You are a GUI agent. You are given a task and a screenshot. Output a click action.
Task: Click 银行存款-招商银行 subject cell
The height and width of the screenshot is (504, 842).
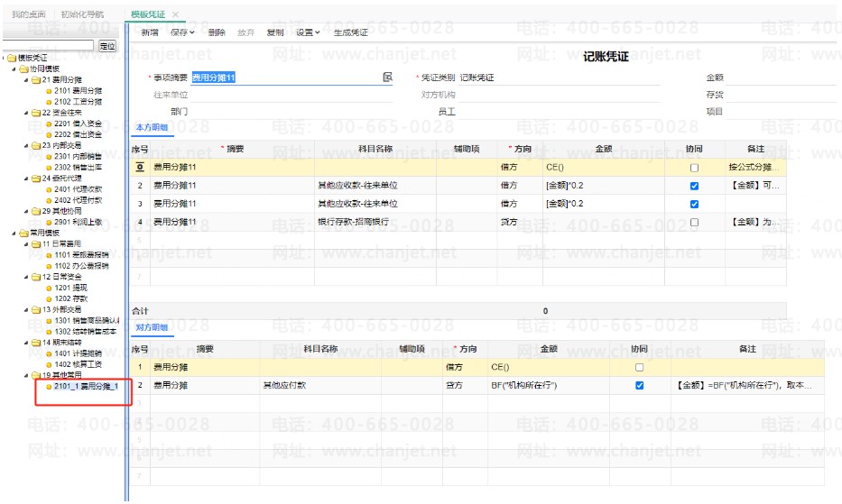click(375, 222)
